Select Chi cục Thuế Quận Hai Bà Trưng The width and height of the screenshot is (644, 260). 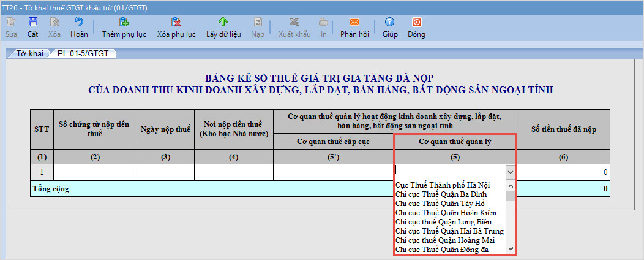[x=450, y=231]
